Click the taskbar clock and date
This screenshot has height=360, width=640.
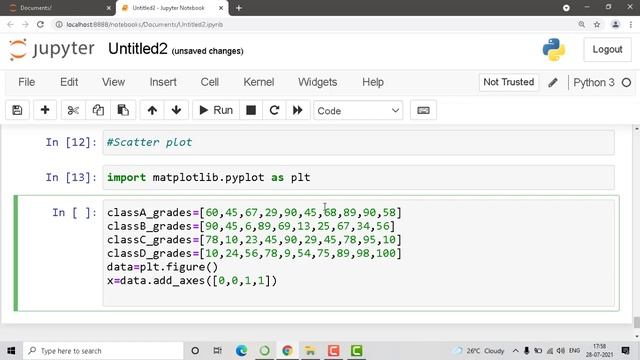tap(600, 351)
